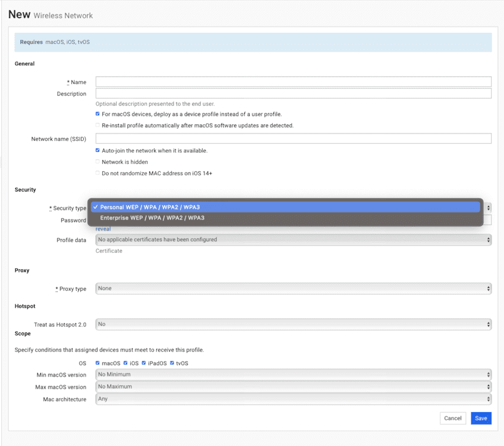Image resolution: width=504 pixels, height=446 pixels.
Task: Expand the Min macOS version dropdown
Action: (x=294, y=374)
